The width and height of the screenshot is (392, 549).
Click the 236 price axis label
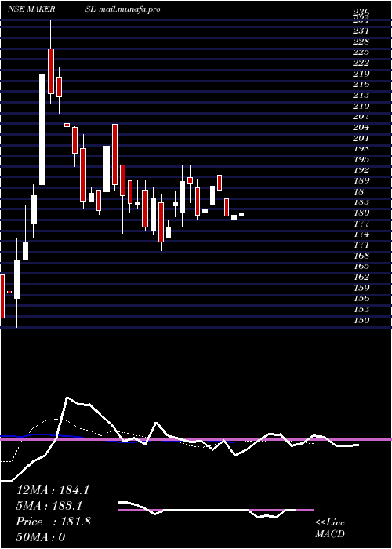(x=361, y=13)
